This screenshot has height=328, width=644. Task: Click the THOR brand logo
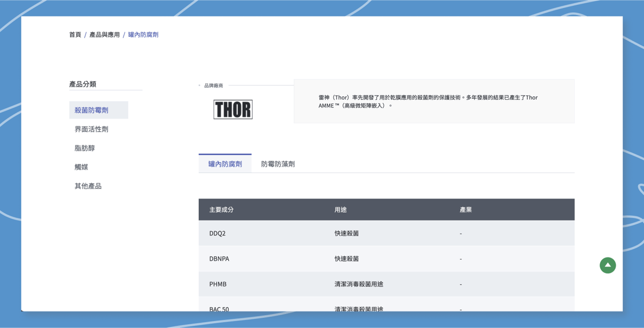pyautogui.click(x=232, y=110)
